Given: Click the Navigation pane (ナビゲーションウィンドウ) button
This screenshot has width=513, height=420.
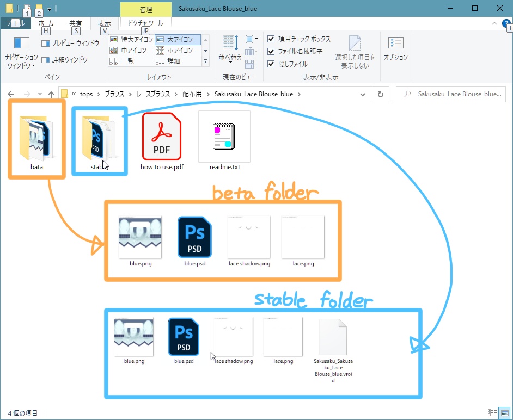Looking at the screenshot, I should point(22,52).
